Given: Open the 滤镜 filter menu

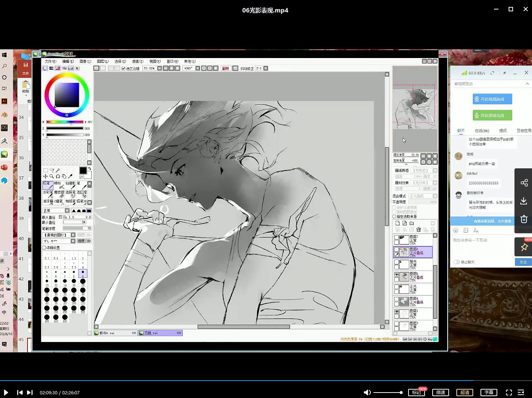Looking at the screenshot, I should click(137, 61).
